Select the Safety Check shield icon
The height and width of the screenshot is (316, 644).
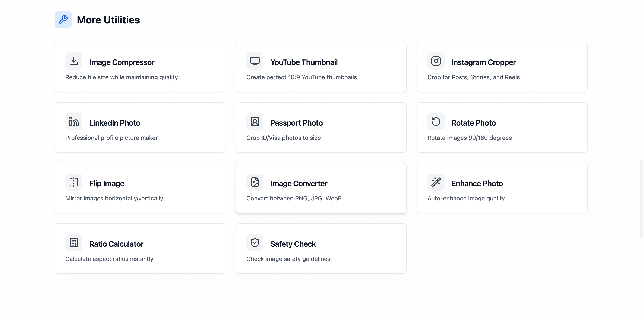click(x=255, y=242)
